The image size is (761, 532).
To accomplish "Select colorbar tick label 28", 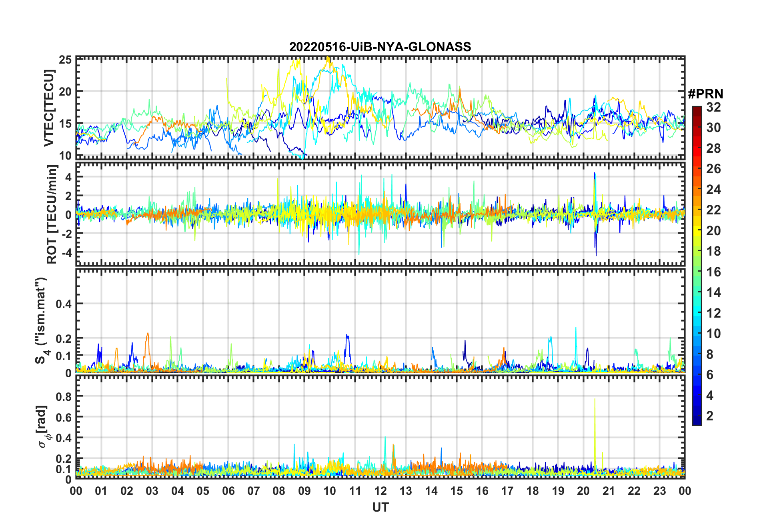I will (713, 148).
